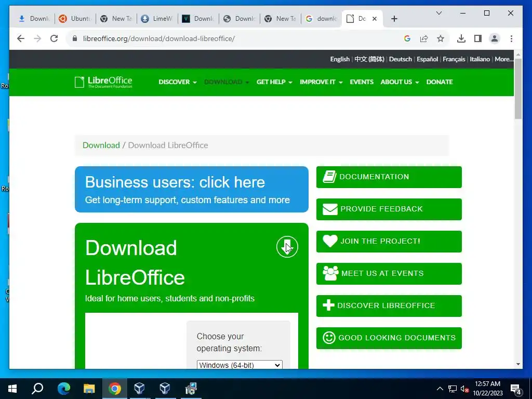This screenshot has width=532, height=399.
Task: Expand the DISCOVER menu
Action: 178,82
